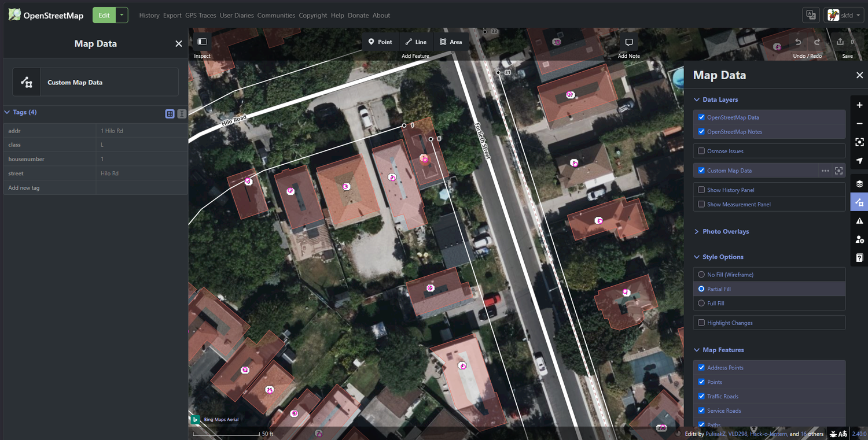Click the Add Note icon
The image size is (868, 440).
[629, 42]
